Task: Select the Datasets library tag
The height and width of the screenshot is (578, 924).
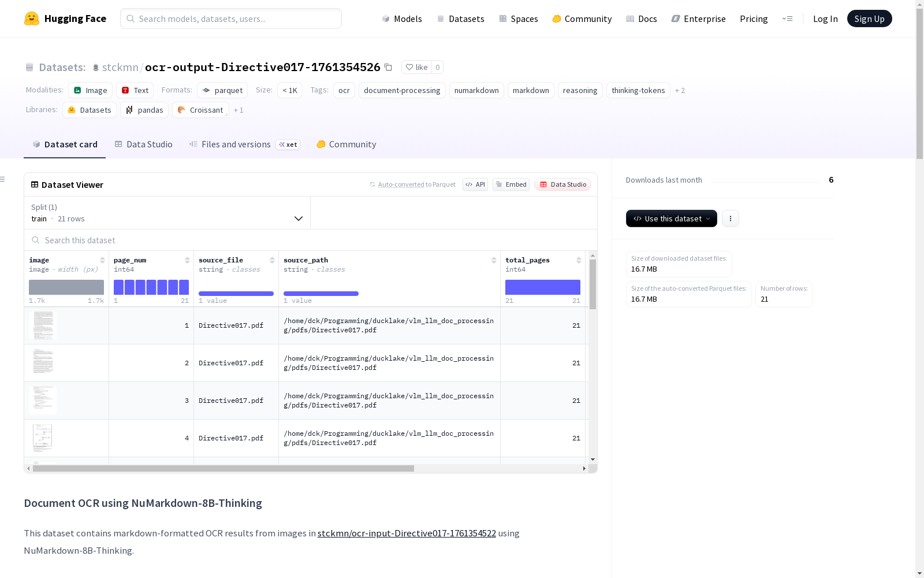Action: click(90, 110)
